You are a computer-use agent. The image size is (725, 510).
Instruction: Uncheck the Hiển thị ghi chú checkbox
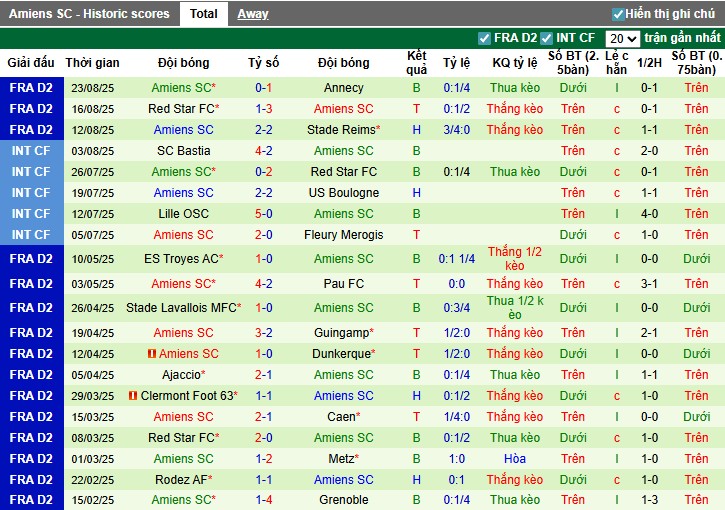(x=618, y=14)
